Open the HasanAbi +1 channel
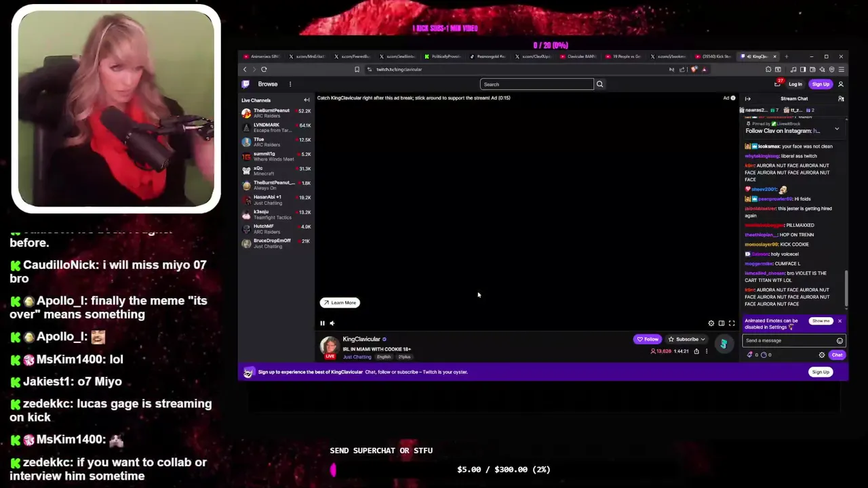This screenshot has width=868, height=488. point(276,199)
